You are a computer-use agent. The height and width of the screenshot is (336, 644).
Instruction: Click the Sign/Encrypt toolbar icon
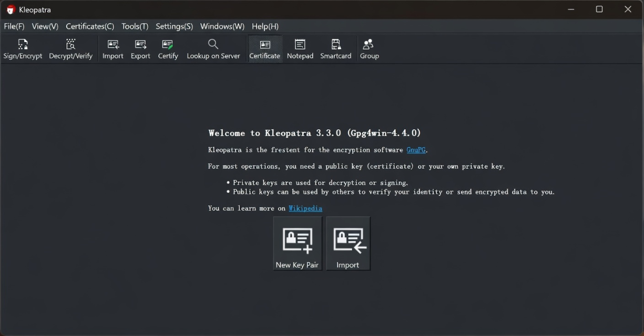23,49
